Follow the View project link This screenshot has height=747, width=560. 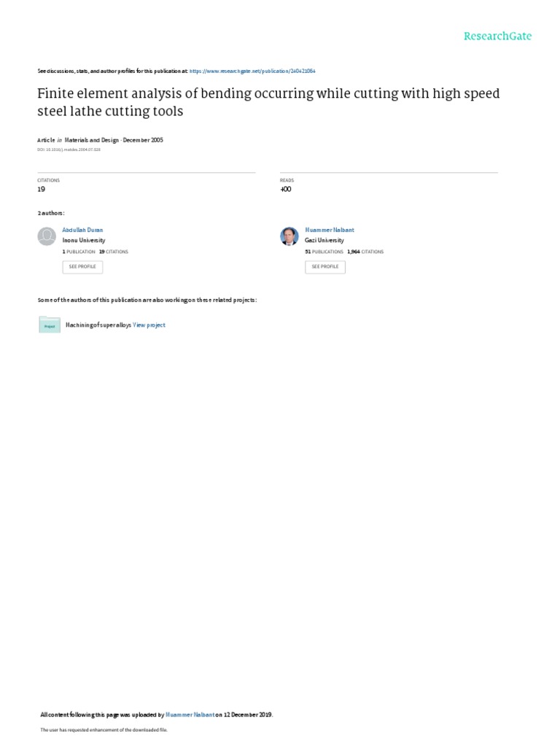click(149, 325)
